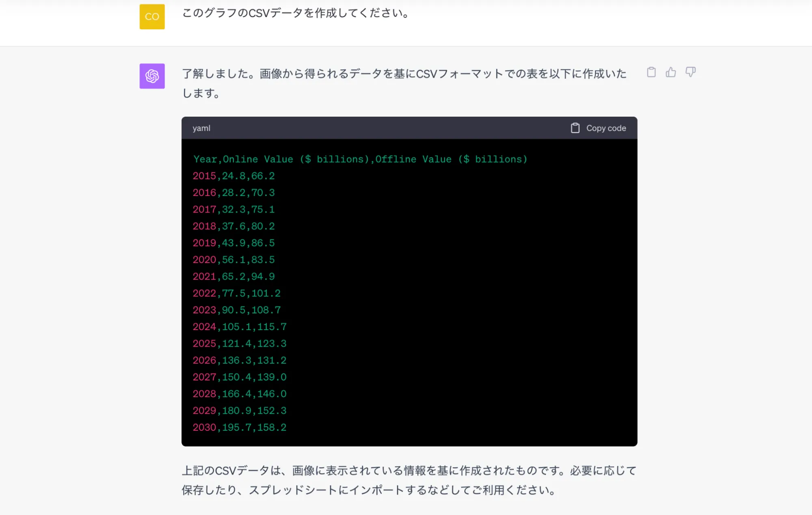Click the row 2018,37.6,80.2

pos(234,226)
